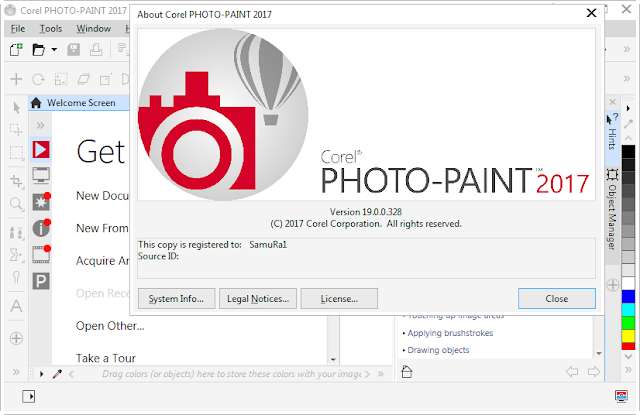The width and height of the screenshot is (640, 415).
Task: Open the Tools menu
Action: tap(51, 29)
